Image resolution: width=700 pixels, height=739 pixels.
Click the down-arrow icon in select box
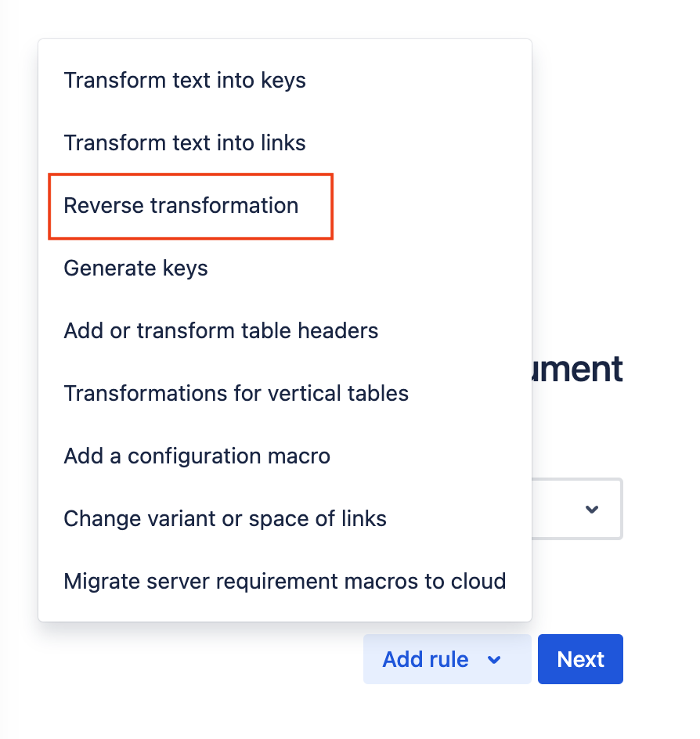click(592, 510)
